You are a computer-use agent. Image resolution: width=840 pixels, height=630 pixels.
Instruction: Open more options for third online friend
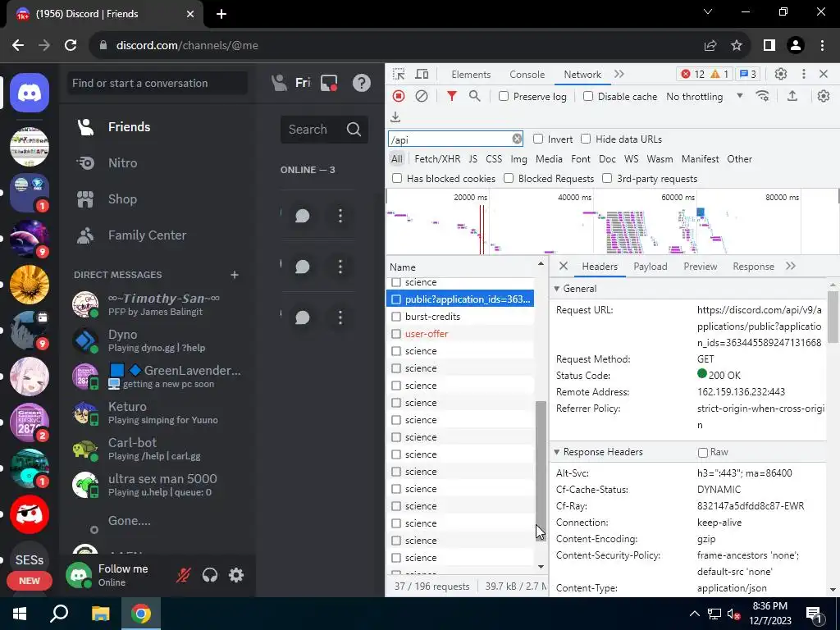click(x=340, y=317)
